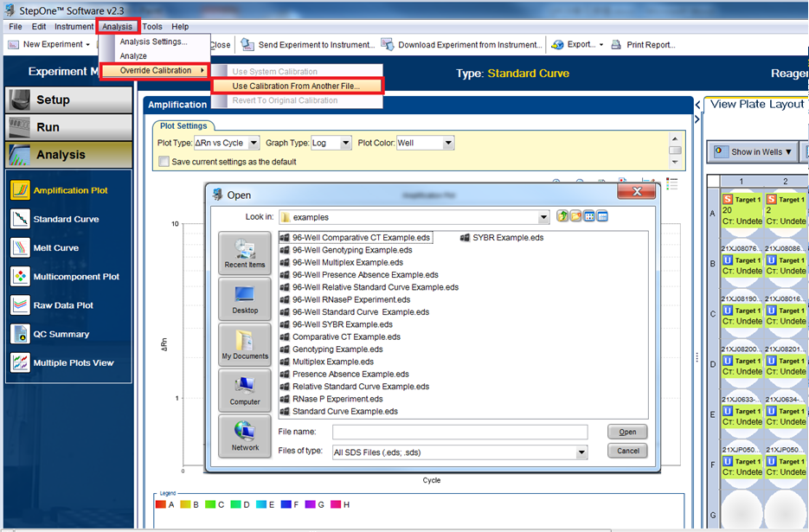Open the Raw Data Plot view
The image size is (809, 532).
(52, 305)
